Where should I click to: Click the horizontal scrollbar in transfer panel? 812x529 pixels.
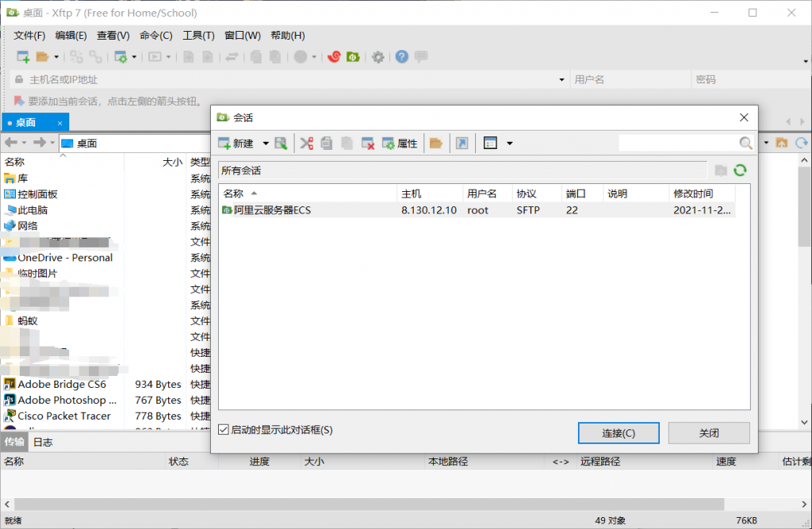click(370, 504)
